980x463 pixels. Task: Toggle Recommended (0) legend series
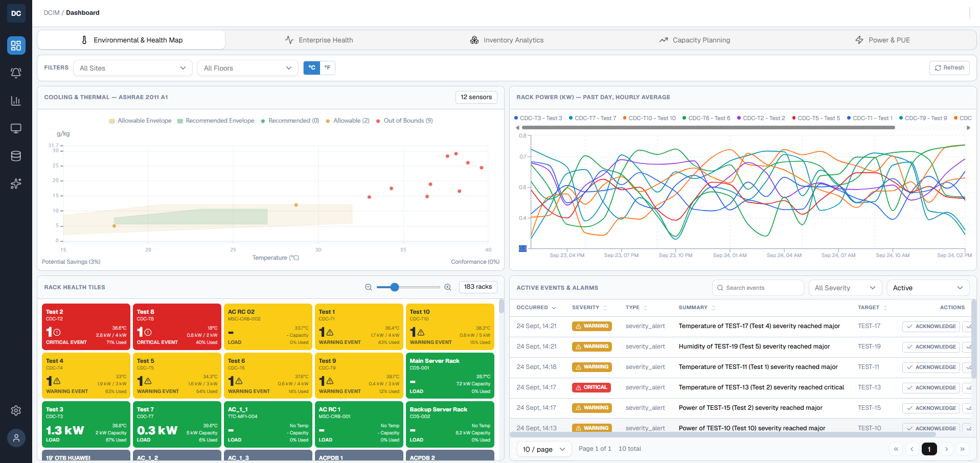point(290,121)
